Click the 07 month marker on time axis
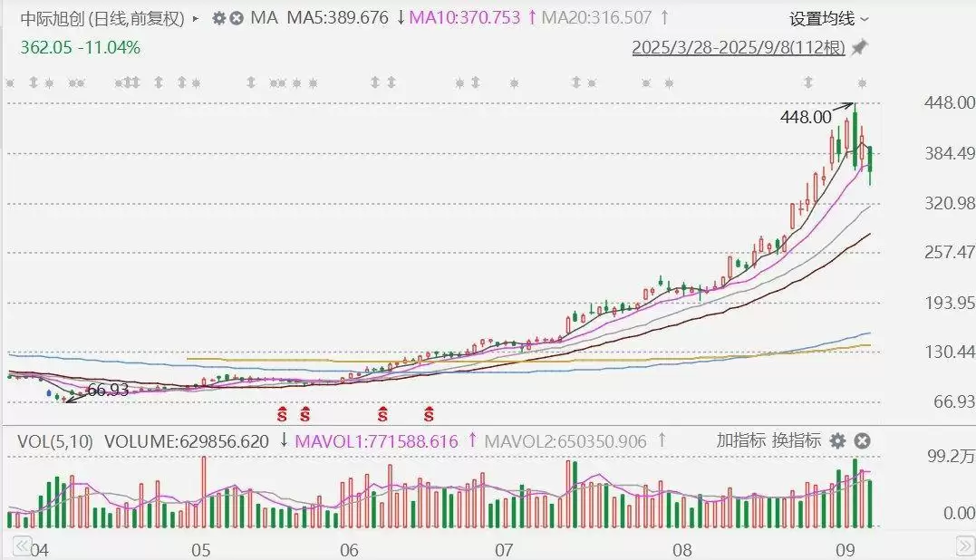The width and height of the screenshot is (976, 560). (x=504, y=549)
